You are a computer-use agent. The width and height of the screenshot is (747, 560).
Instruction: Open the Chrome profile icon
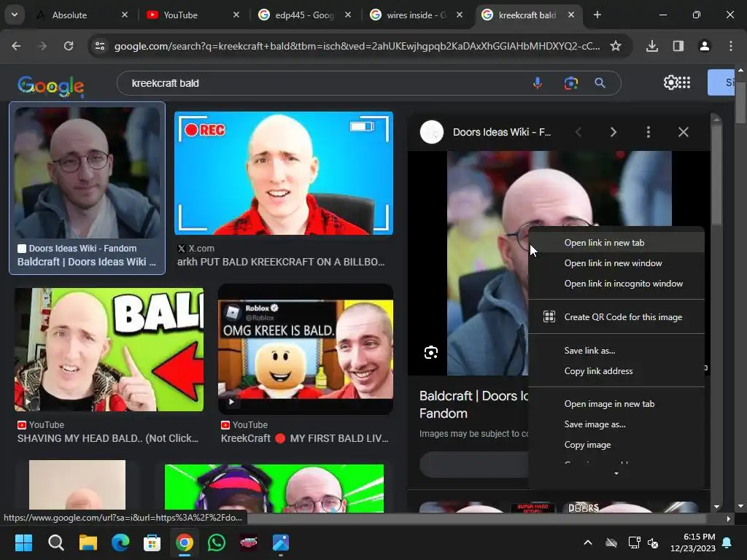[704, 46]
